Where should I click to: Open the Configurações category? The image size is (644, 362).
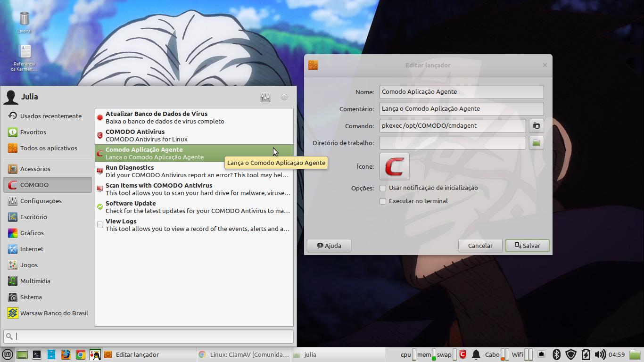tap(48, 201)
